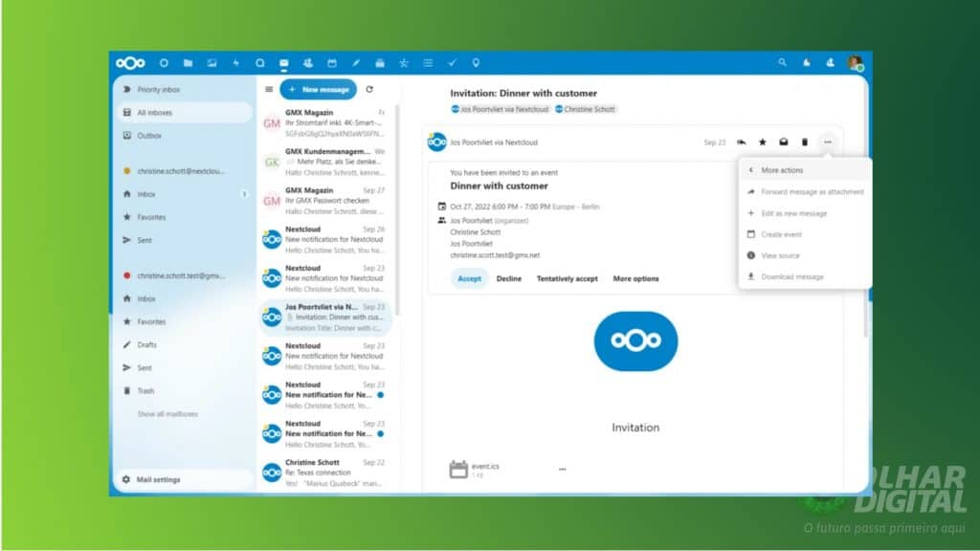Screen dimensions: 980x551
Task: Open Priority inbox
Action: click(185, 89)
